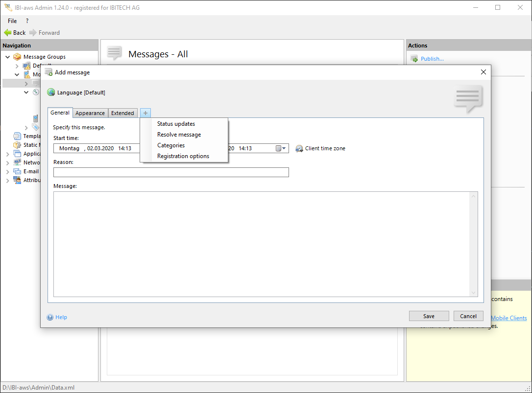
Task: Open the Extended tab
Action: [122, 113]
